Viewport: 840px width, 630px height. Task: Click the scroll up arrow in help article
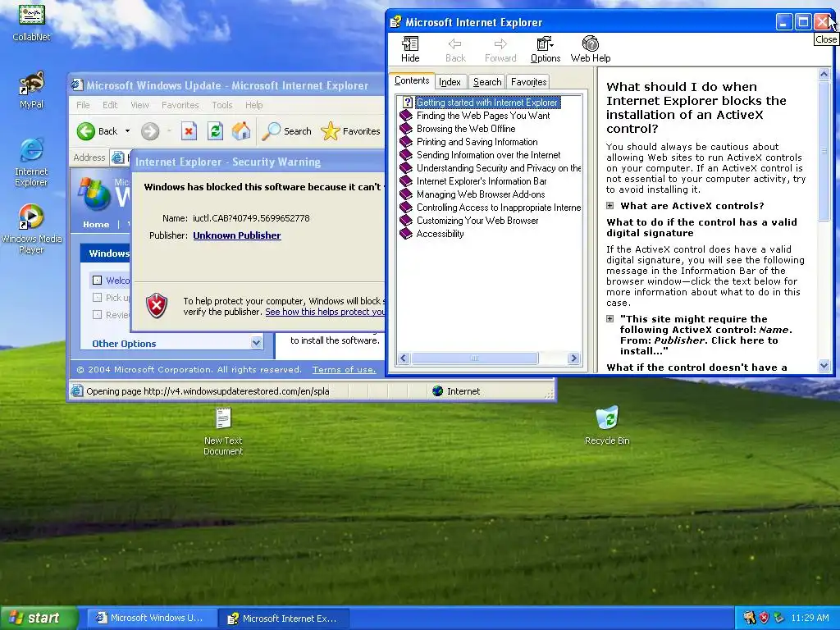click(824, 75)
